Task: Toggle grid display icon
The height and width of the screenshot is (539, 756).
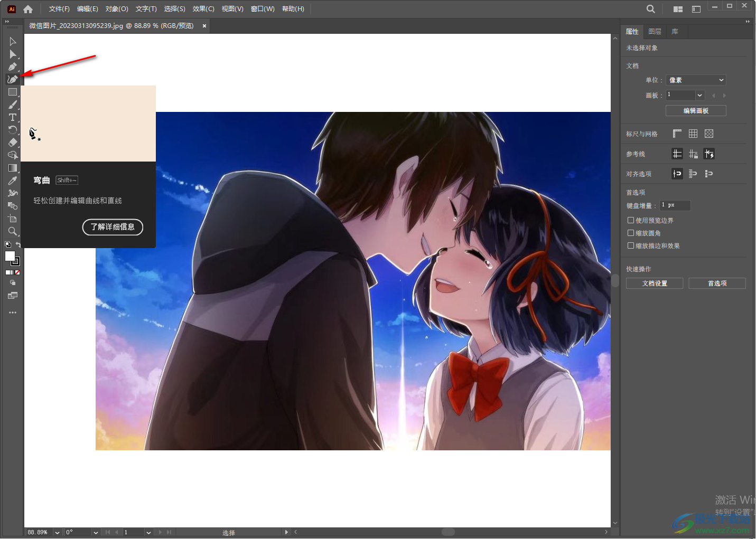Action: (693, 134)
